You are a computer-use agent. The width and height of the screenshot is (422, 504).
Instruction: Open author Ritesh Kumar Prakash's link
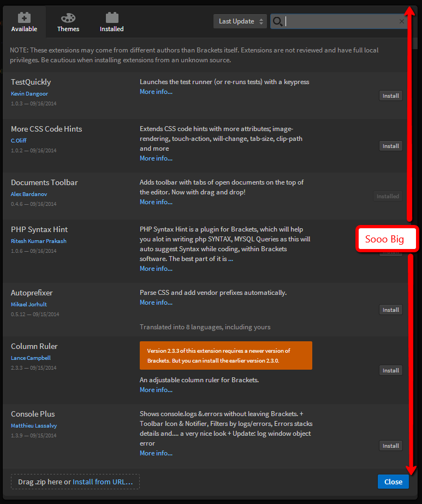click(x=39, y=241)
